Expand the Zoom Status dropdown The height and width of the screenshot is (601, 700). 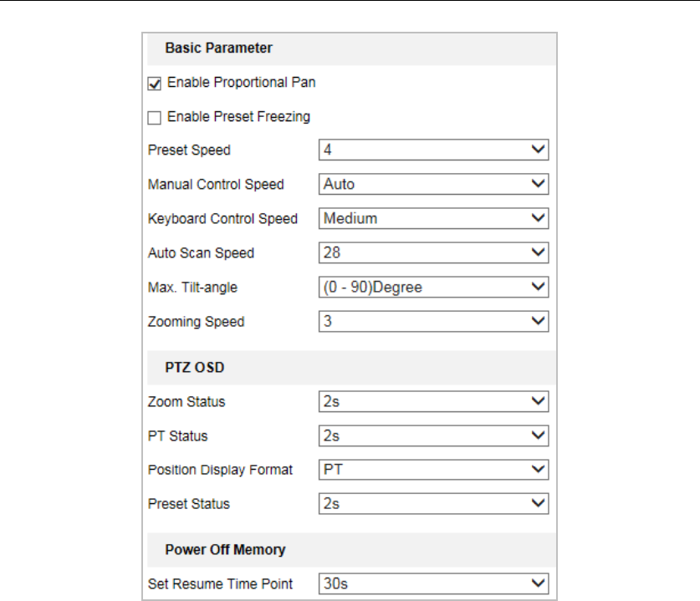(x=433, y=401)
